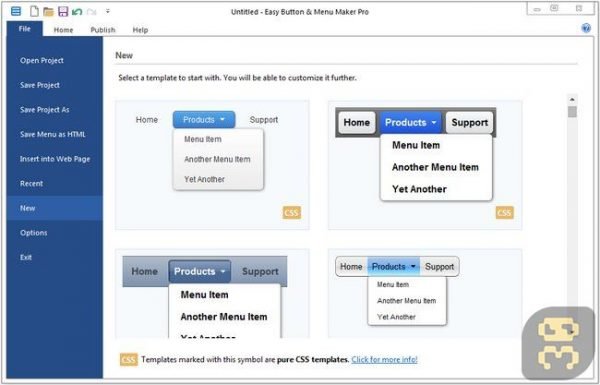Click the window title 'Untitled - Easy Button & Menu Maker Pro'
Viewport: 600px width, 385px height.
(x=300, y=12)
